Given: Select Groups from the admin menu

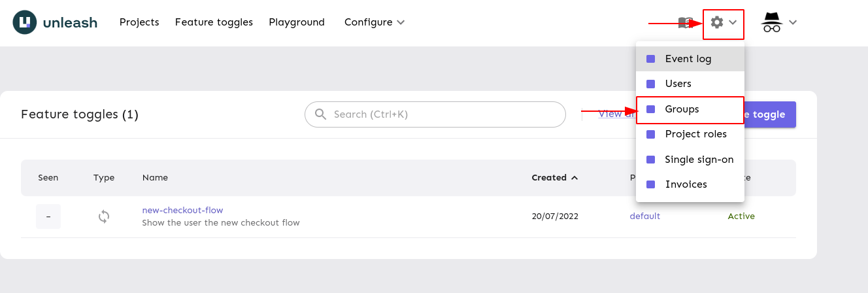Looking at the screenshot, I should click(x=682, y=109).
